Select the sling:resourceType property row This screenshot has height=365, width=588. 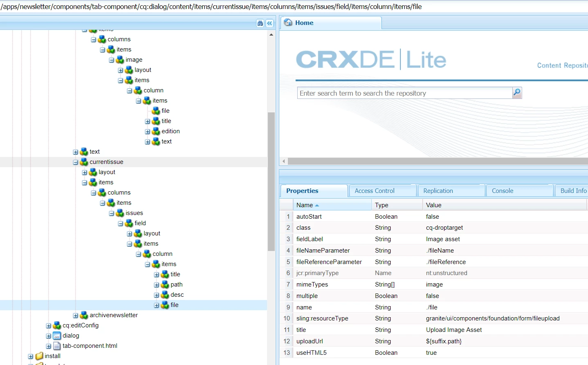(x=434, y=318)
